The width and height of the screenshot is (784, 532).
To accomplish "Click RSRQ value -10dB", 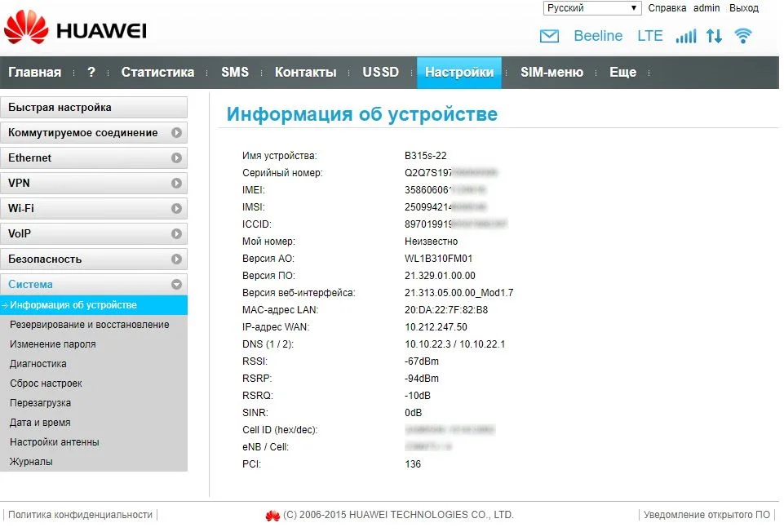I will pyautogui.click(x=418, y=396).
